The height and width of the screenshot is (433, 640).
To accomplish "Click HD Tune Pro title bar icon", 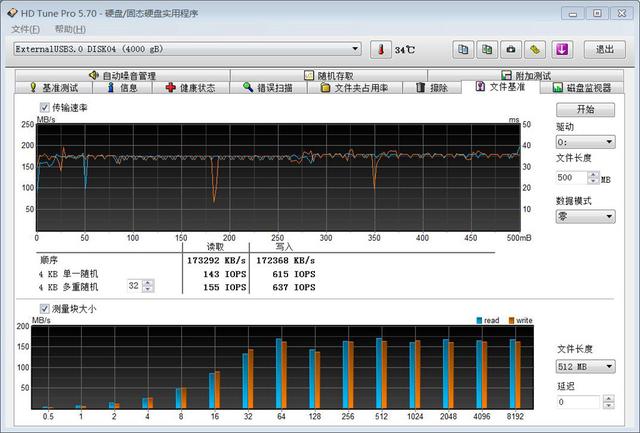I will click(x=12, y=13).
